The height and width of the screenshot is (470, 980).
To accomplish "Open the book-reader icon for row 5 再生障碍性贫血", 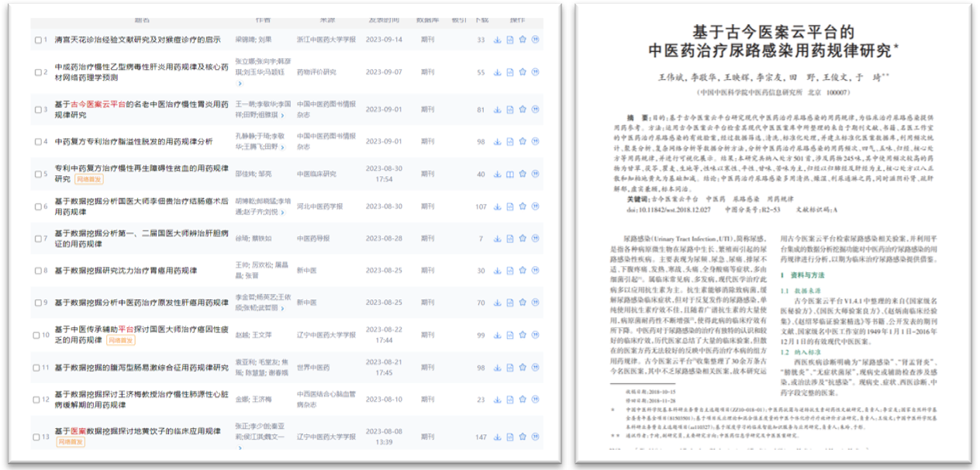I will (510, 174).
